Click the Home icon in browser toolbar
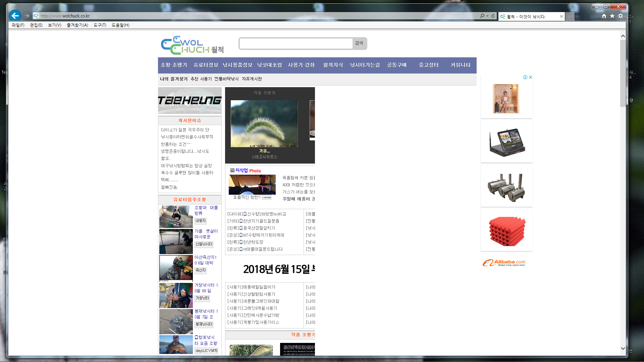Image resolution: width=644 pixels, height=362 pixels. [604, 16]
